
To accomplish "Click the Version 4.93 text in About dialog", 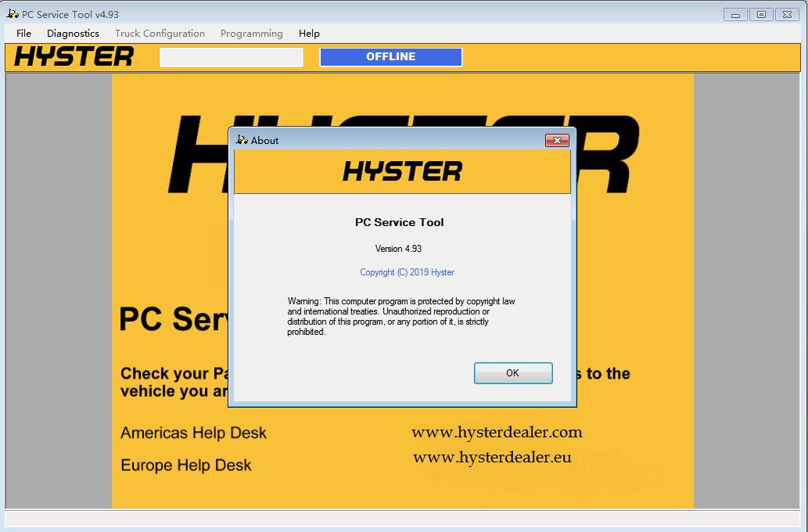I will [x=399, y=247].
